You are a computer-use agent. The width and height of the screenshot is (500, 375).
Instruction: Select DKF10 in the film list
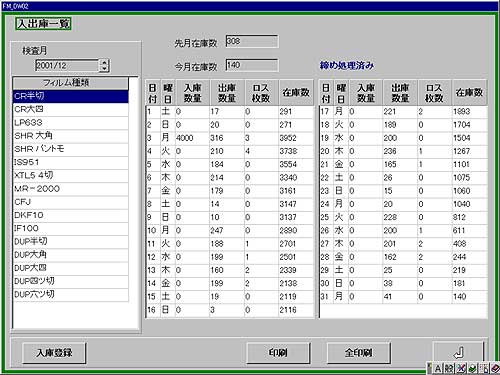[70, 215]
